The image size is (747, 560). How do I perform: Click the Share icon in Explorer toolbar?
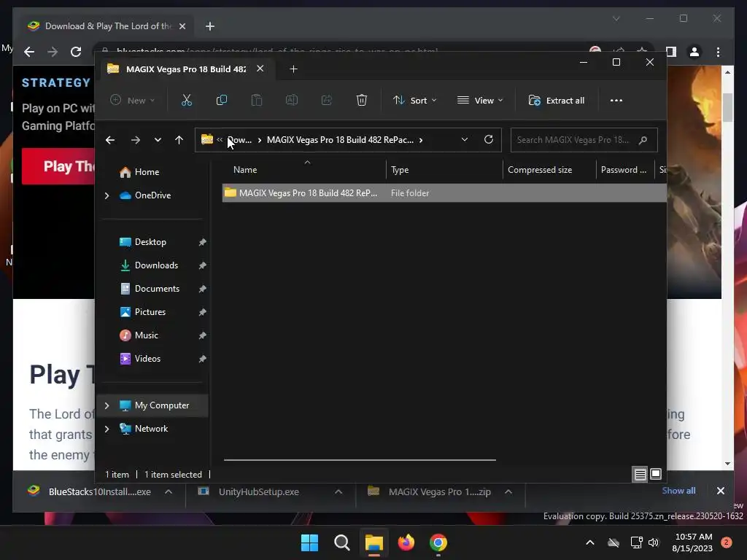(x=327, y=101)
